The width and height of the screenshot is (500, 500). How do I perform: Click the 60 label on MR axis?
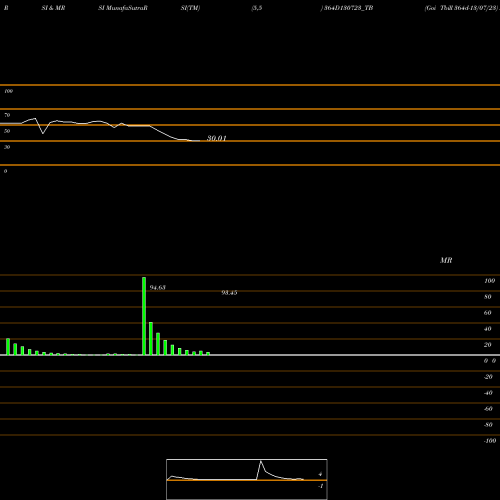pyautogui.click(x=488, y=313)
